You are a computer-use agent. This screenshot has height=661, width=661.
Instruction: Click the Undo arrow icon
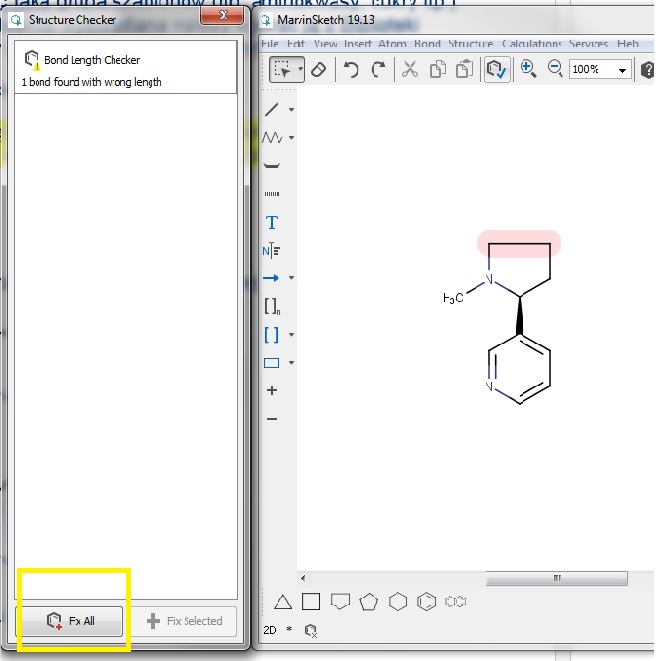click(x=351, y=69)
